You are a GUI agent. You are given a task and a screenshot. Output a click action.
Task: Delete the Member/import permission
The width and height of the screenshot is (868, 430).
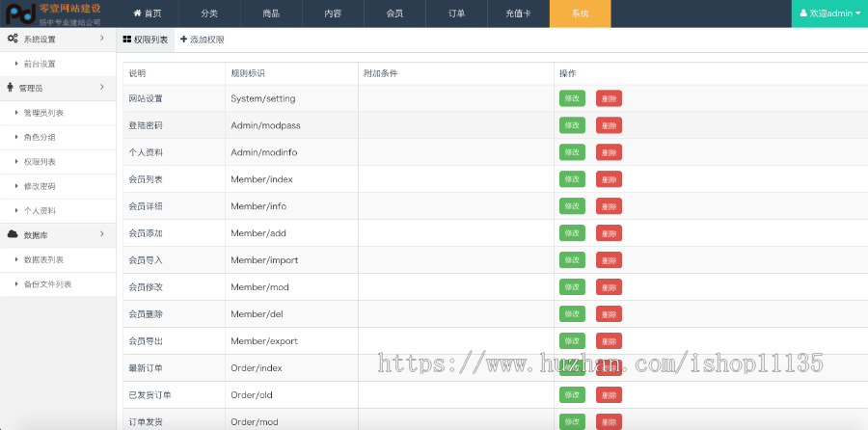click(609, 260)
